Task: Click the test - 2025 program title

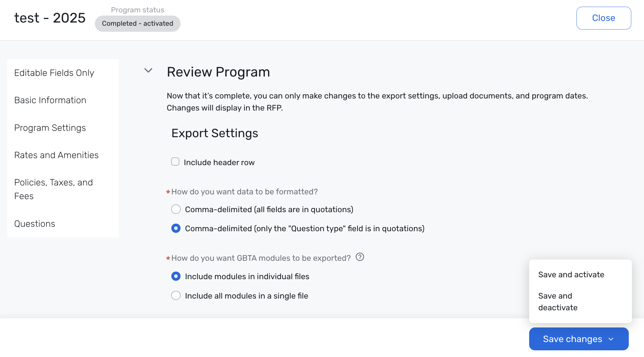Action: [50, 18]
